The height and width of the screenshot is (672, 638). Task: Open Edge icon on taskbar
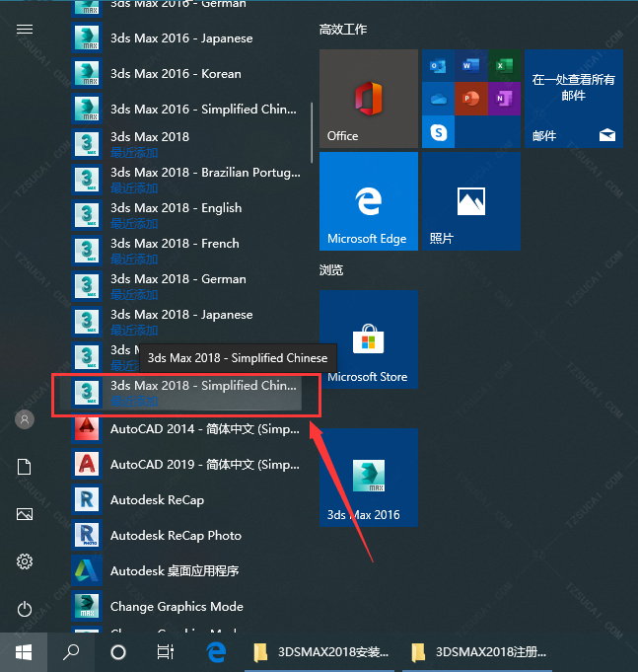pos(216,652)
